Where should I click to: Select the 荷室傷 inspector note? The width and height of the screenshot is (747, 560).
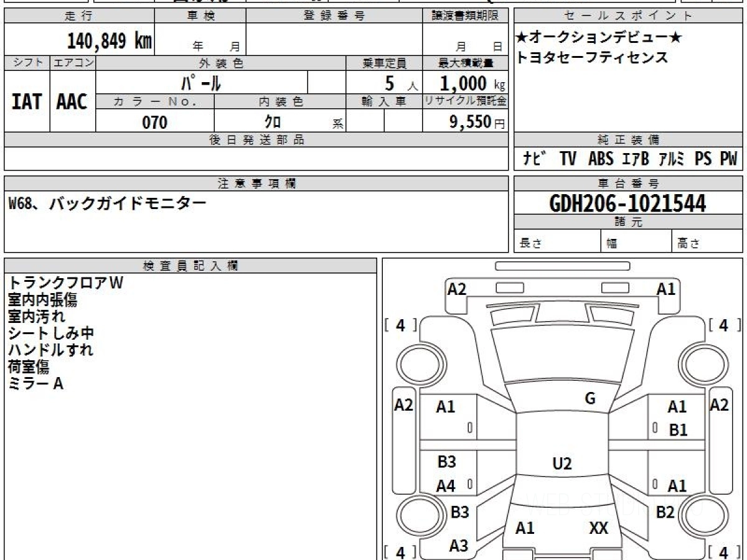[28, 367]
